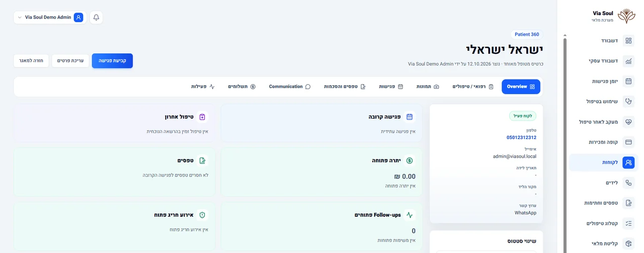The image size is (644, 253).
Task: Click the phone number 05012312312 link
Action: pos(521,138)
